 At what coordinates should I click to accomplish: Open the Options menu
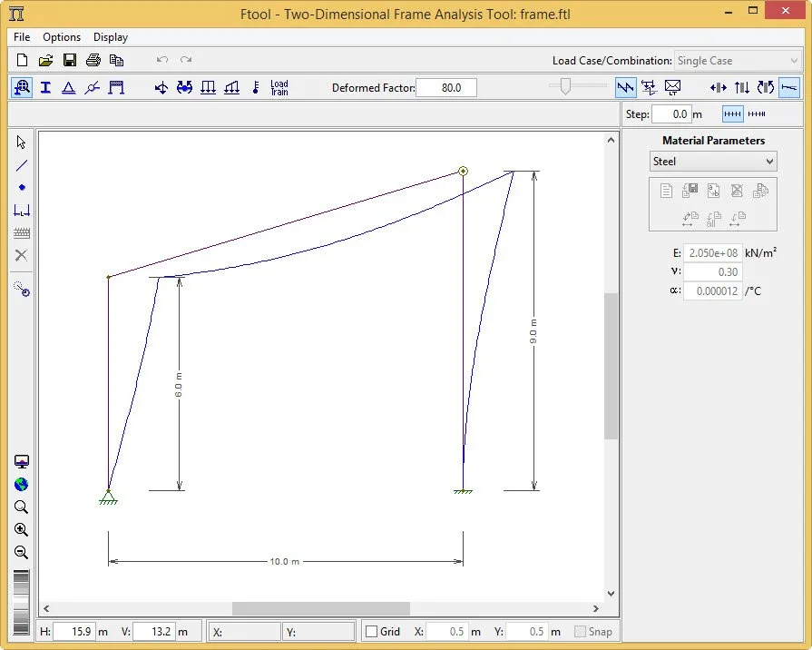tap(62, 37)
